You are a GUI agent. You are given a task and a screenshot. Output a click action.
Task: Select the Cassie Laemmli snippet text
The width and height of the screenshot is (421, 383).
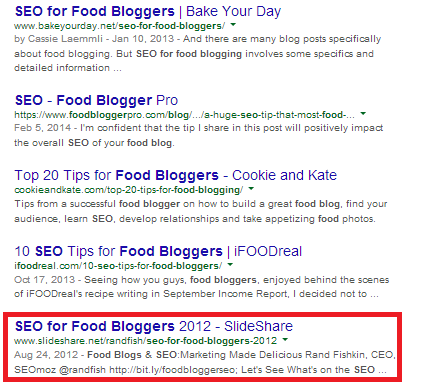(x=197, y=53)
